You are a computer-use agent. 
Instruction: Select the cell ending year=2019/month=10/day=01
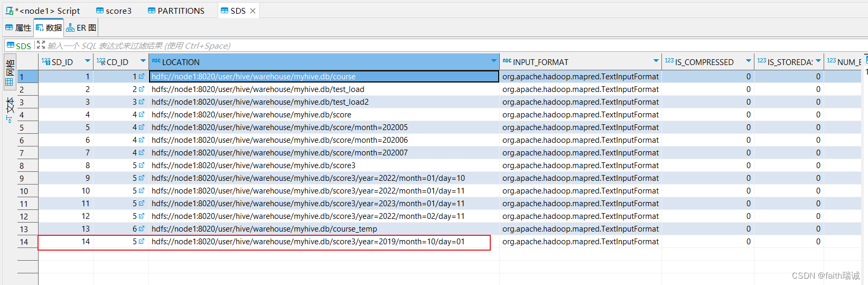[x=324, y=242]
